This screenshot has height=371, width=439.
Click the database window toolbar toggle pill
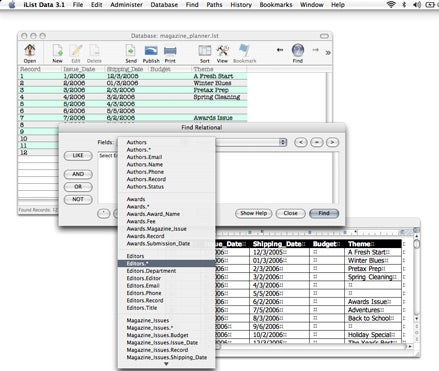point(324,36)
